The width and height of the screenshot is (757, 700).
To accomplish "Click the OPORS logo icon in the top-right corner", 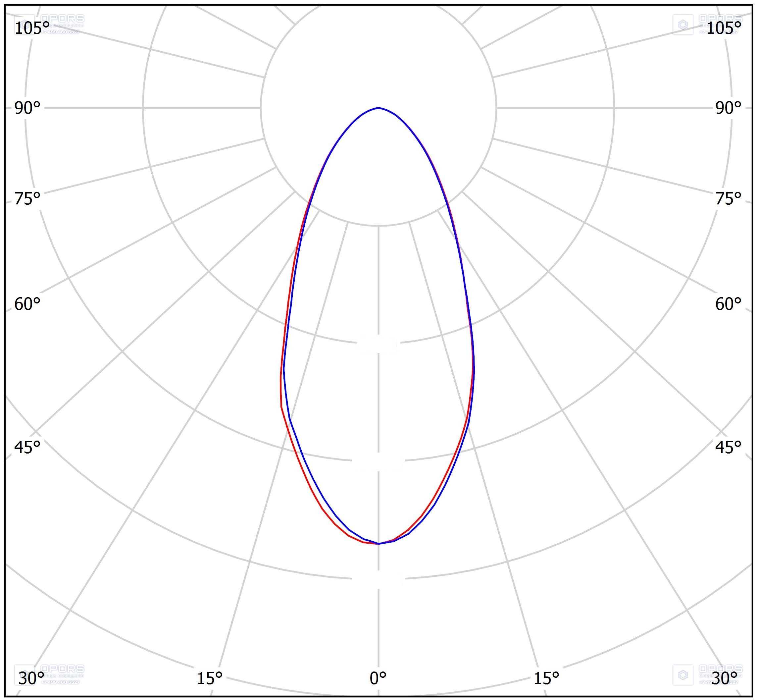I will (683, 25).
